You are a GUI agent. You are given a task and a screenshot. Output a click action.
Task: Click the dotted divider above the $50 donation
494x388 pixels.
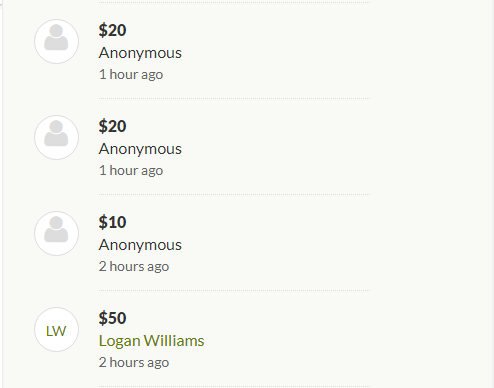tap(234, 290)
